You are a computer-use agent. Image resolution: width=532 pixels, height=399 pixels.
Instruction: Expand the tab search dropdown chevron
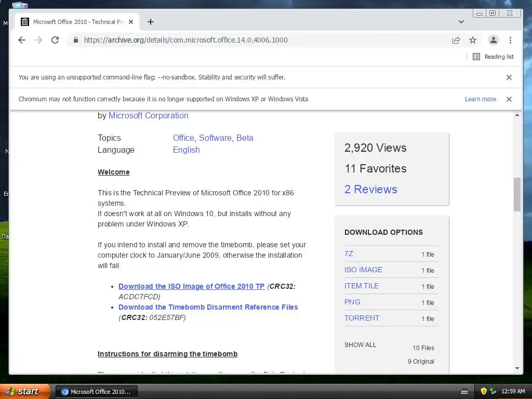pyautogui.click(x=461, y=22)
